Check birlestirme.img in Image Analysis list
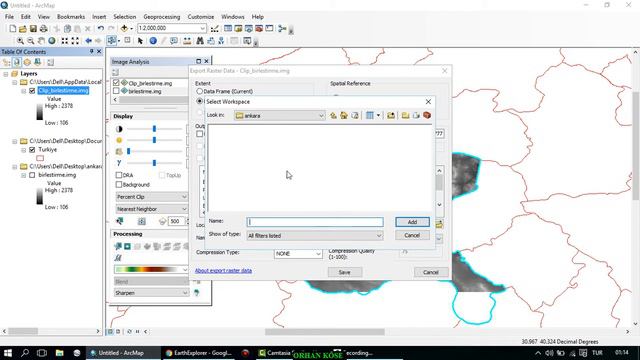 [116, 91]
